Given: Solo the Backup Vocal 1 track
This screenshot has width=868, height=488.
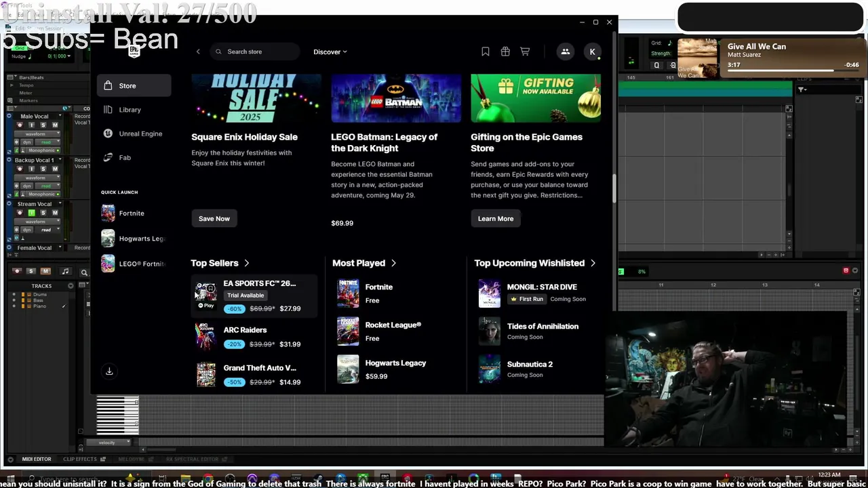Looking at the screenshot, I should tap(43, 169).
